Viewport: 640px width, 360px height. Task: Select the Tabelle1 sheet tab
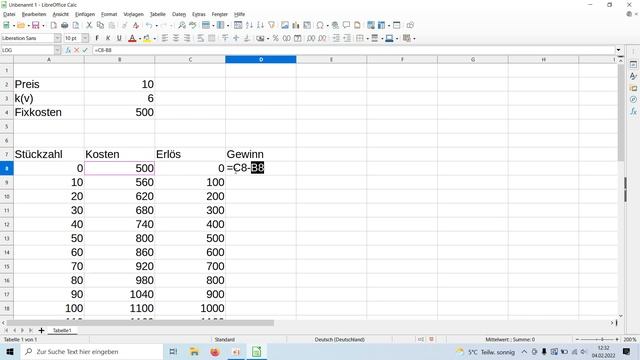pos(62,330)
